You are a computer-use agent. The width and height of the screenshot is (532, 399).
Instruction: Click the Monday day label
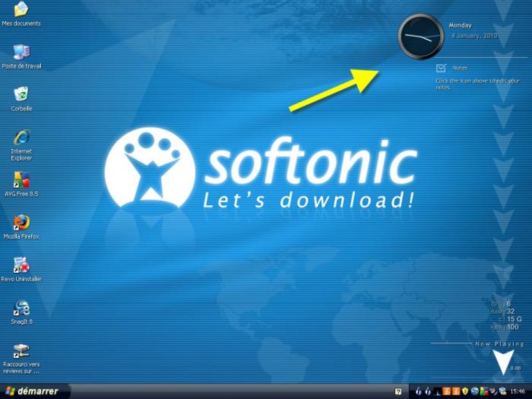(460, 26)
